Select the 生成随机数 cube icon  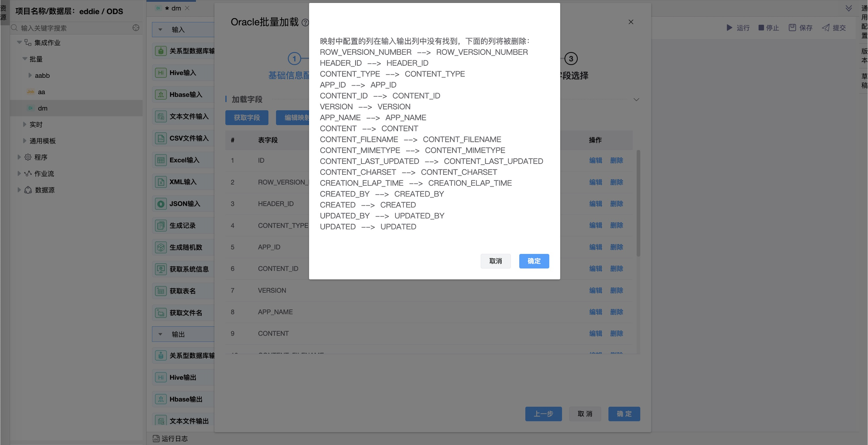(161, 247)
